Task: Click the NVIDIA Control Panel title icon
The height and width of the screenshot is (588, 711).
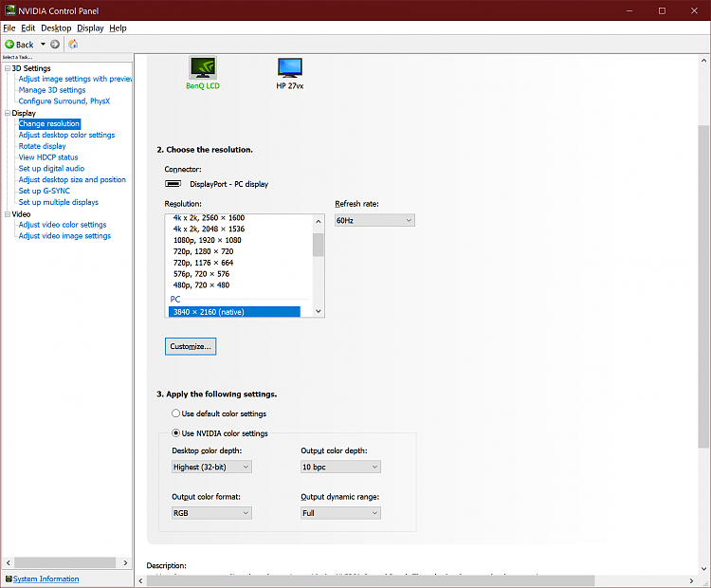Action: [10, 10]
